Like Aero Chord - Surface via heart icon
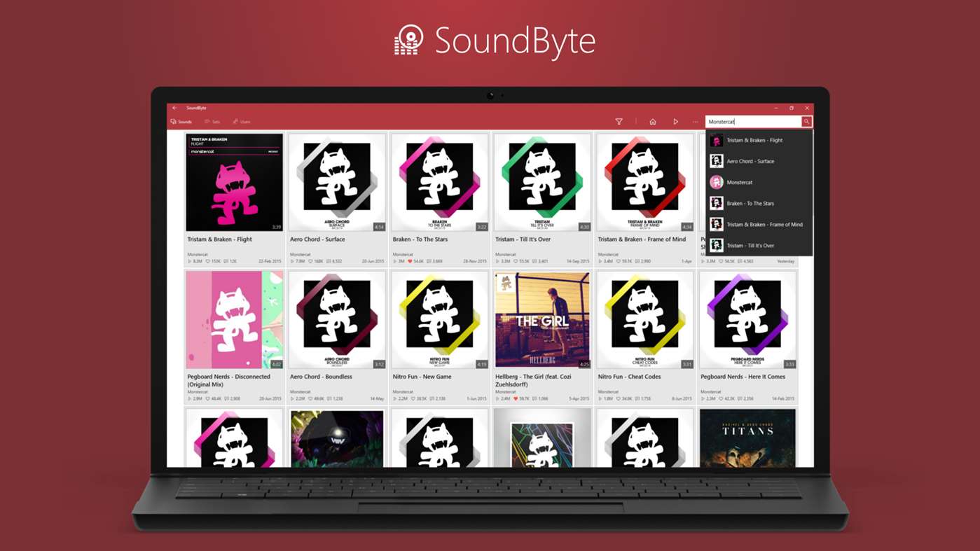Viewport: 980px width, 551px height. (x=310, y=261)
